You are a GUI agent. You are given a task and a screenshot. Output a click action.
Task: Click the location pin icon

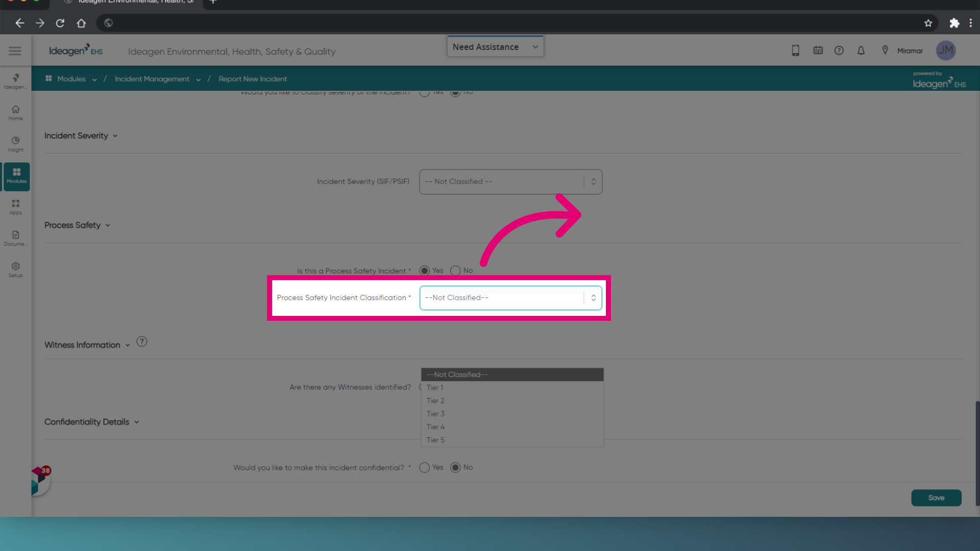tap(885, 51)
